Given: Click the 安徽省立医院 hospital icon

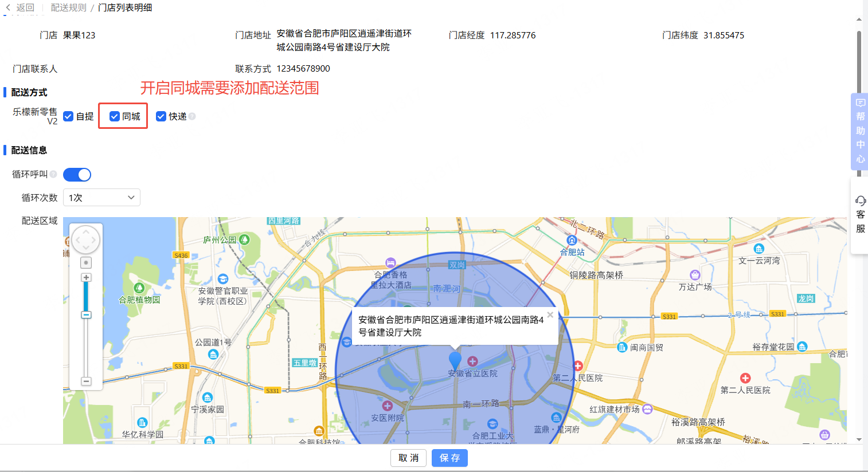Looking at the screenshot, I should 472,361.
